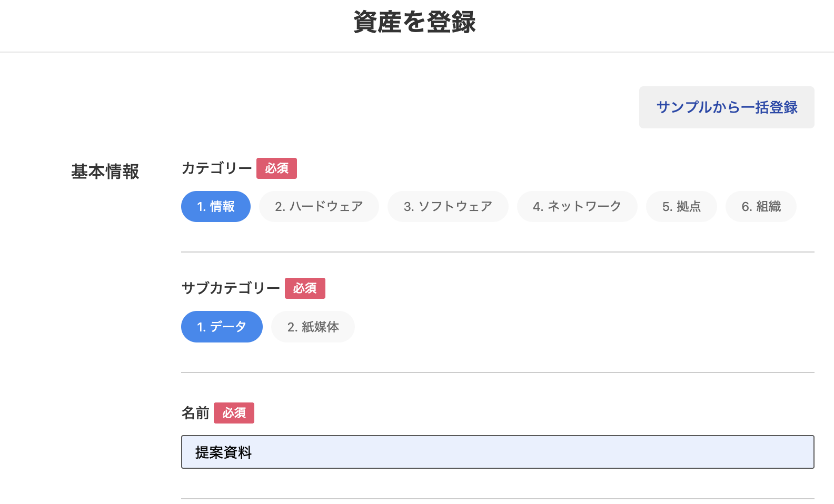This screenshot has height=504, width=834.
Task: Switch subcategory to 2. 紙媒体
Action: pyautogui.click(x=313, y=327)
